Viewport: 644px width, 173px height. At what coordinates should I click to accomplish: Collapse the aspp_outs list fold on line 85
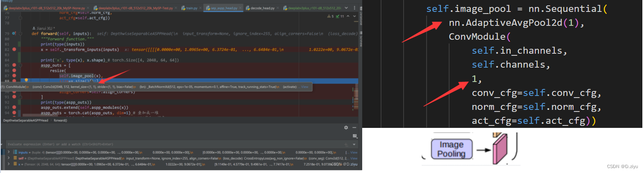click(x=21, y=65)
